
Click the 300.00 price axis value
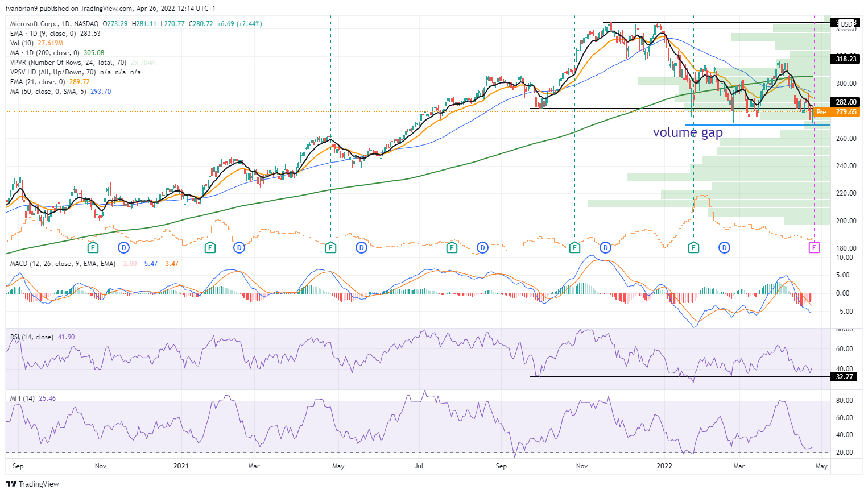tap(846, 83)
